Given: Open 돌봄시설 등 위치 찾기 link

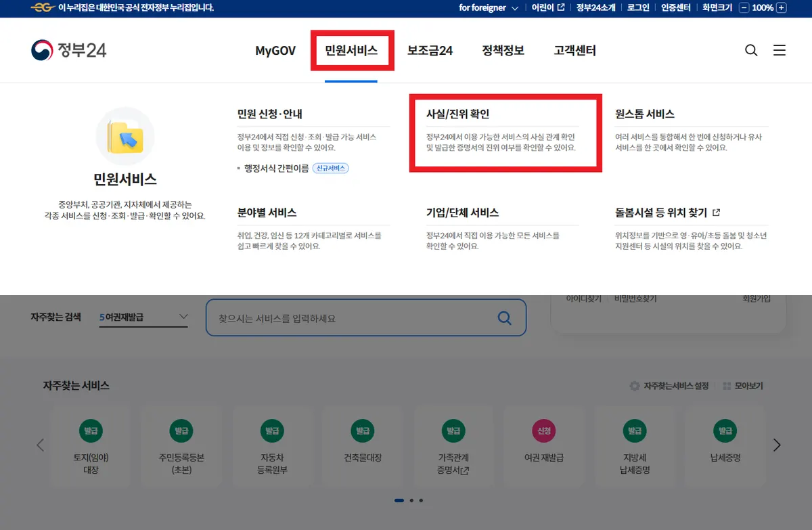Looking at the screenshot, I should coord(667,213).
